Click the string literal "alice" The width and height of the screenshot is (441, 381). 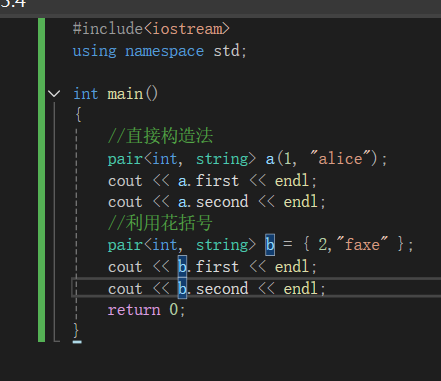340,158
